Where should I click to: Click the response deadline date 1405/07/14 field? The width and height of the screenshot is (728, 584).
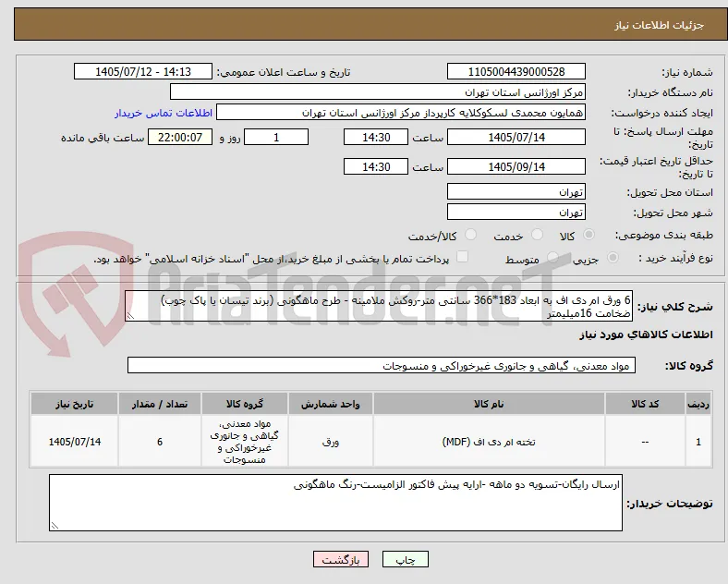(x=516, y=137)
